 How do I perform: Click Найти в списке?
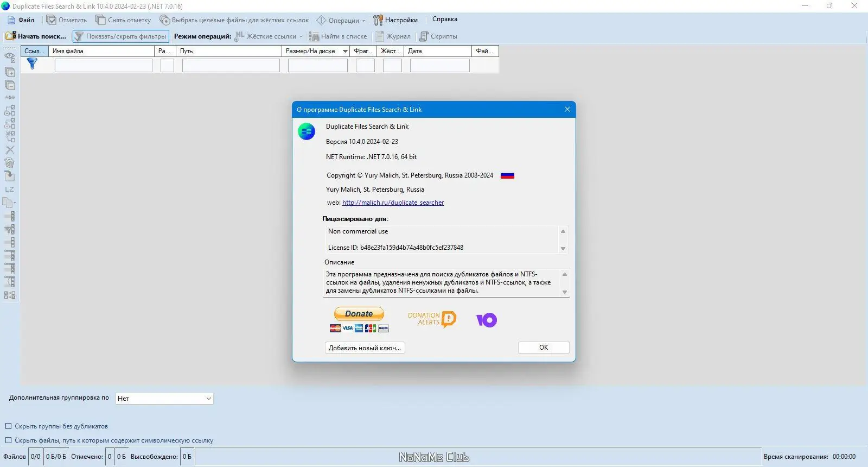(338, 36)
